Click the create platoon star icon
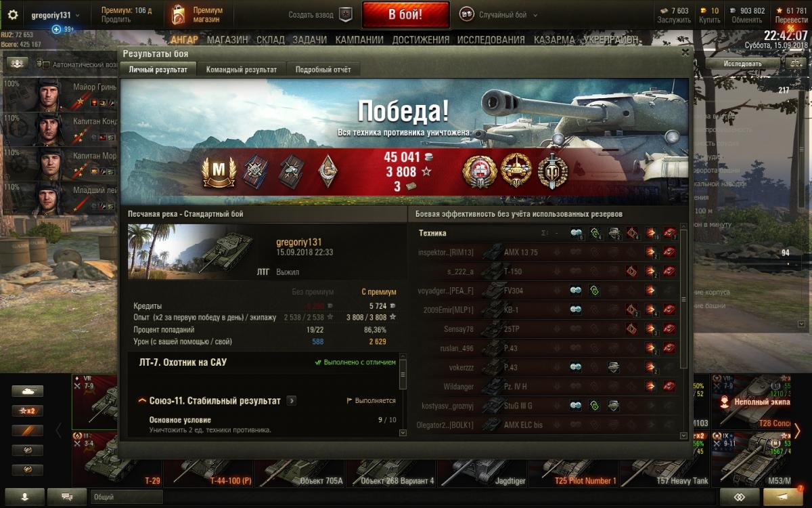 coord(346,14)
